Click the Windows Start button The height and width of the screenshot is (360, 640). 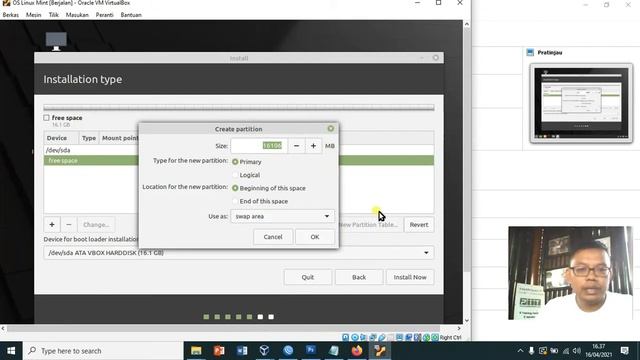pyautogui.click(x=11, y=351)
